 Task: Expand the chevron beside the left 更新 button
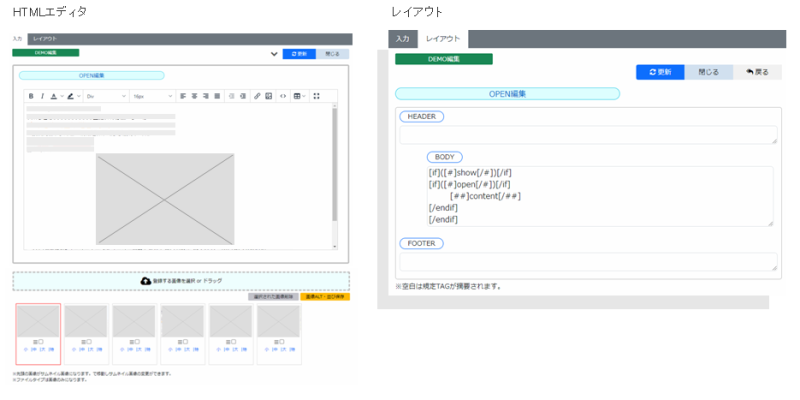tap(274, 54)
